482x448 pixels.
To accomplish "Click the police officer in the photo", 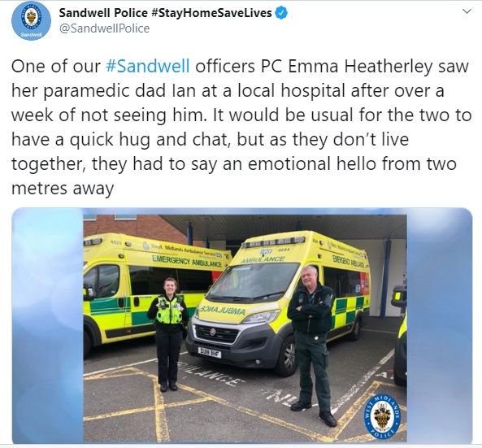I will (168, 334).
